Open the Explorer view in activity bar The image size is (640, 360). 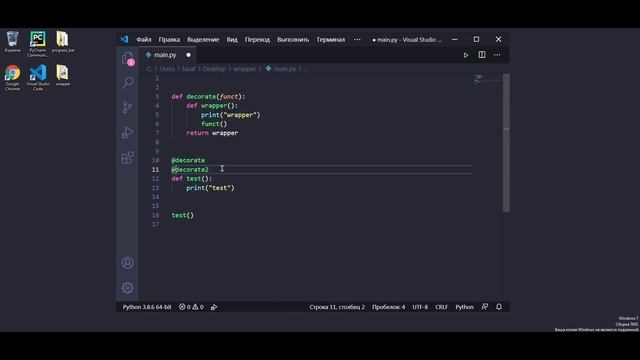point(128,58)
